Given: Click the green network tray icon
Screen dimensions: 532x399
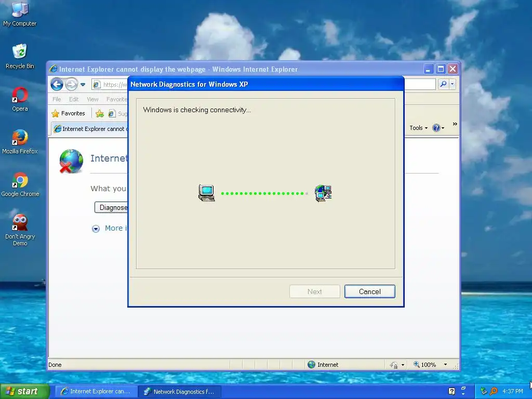Looking at the screenshot, I should [x=484, y=391].
